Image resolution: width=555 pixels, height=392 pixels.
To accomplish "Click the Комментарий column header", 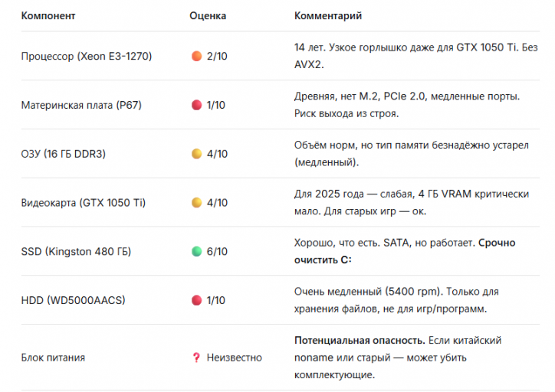I will pyautogui.click(x=328, y=15).
